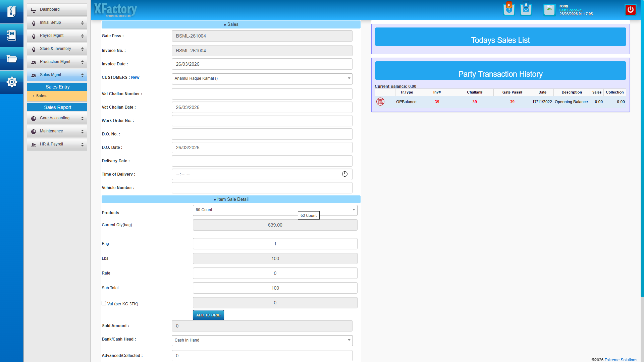Click the red power logout icon
644x362 pixels.
pos(630,10)
